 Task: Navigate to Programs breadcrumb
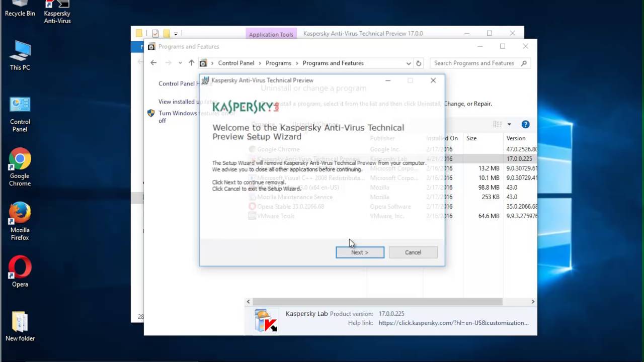tap(278, 63)
